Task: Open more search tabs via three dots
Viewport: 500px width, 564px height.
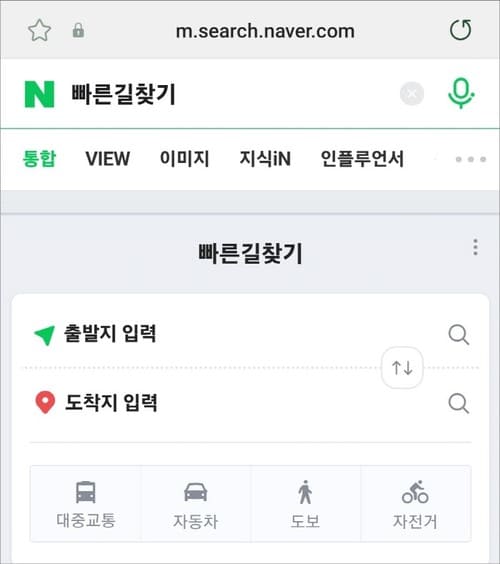Action: [471, 159]
